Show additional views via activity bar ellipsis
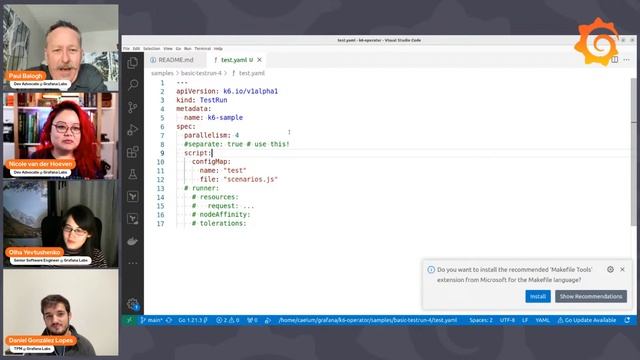This screenshot has height=360, width=640. tap(133, 263)
